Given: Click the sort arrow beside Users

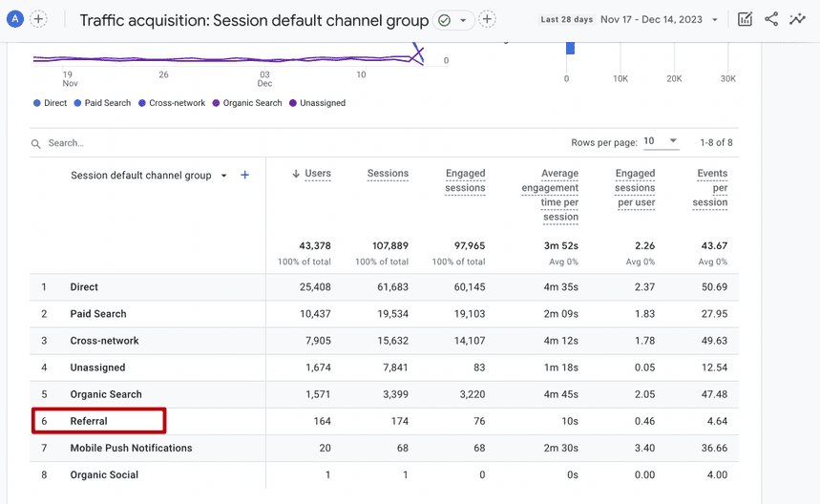Looking at the screenshot, I should 296,174.
